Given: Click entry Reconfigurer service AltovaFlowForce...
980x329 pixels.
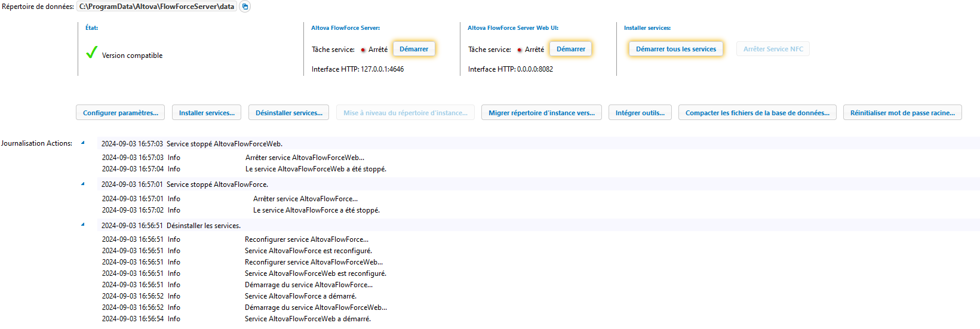Looking at the screenshot, I should pyautogui.click(x=306, y=239).
